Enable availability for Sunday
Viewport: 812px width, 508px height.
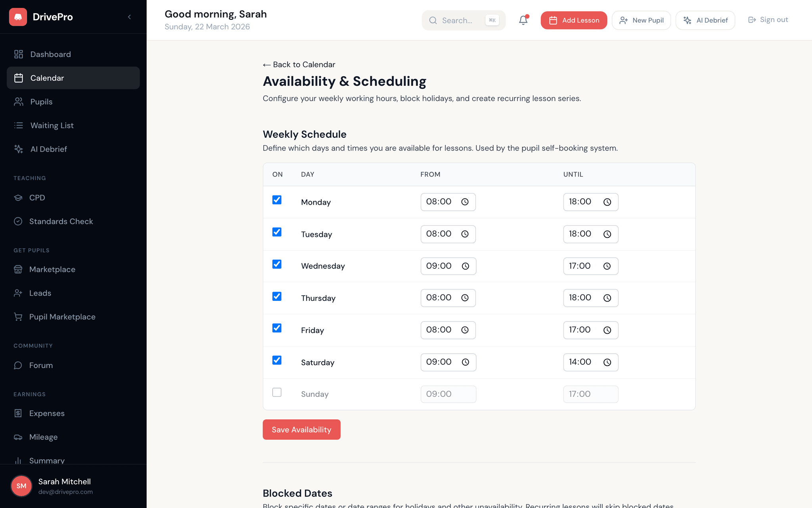(277, 392)
